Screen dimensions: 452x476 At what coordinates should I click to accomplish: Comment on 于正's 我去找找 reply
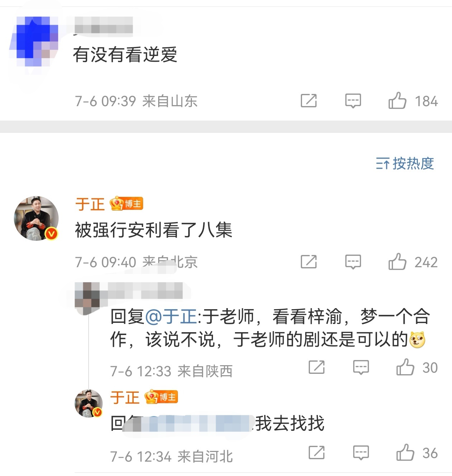coord(361,453)
